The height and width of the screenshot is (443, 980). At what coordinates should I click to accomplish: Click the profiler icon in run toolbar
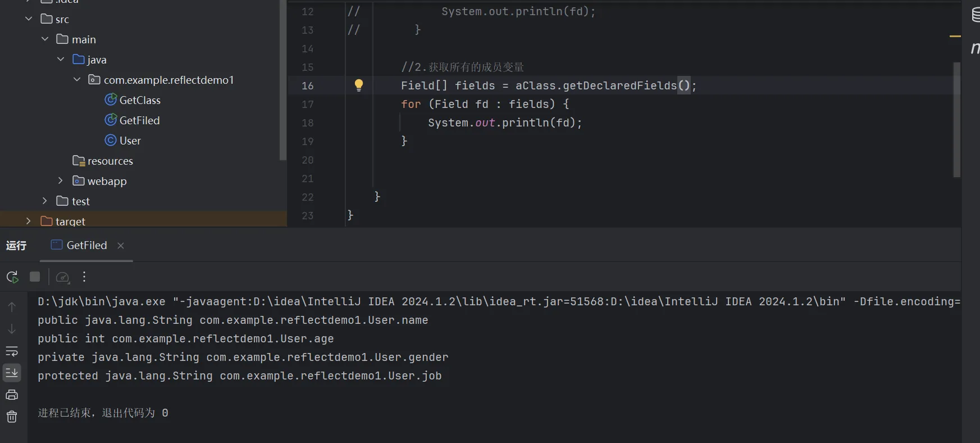point(63,277)
